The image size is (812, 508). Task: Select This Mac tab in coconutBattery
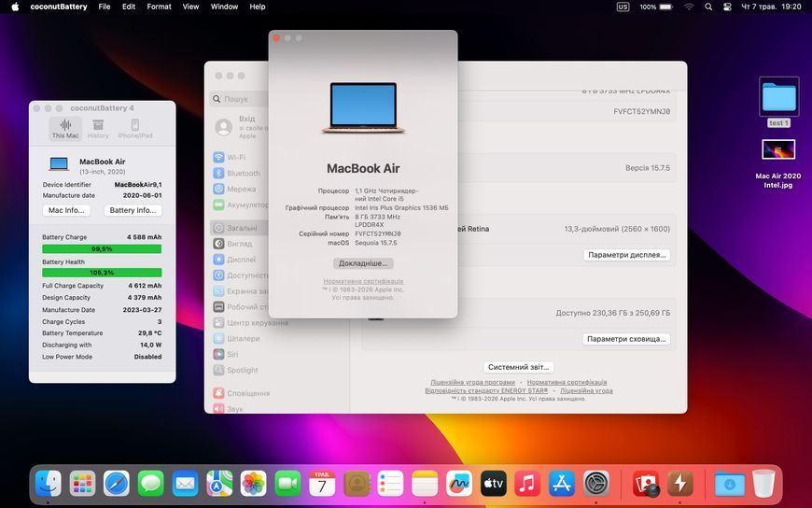coord(65,129)
